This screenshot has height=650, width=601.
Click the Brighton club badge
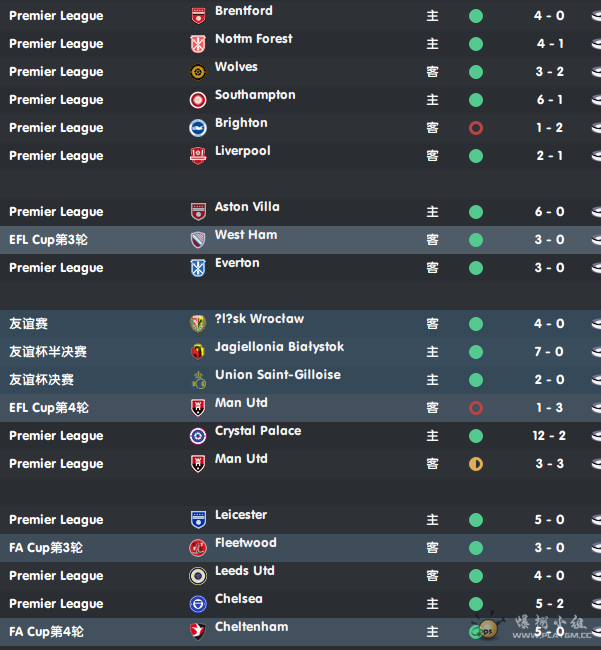pyautogui.click(x=198, y=128)
